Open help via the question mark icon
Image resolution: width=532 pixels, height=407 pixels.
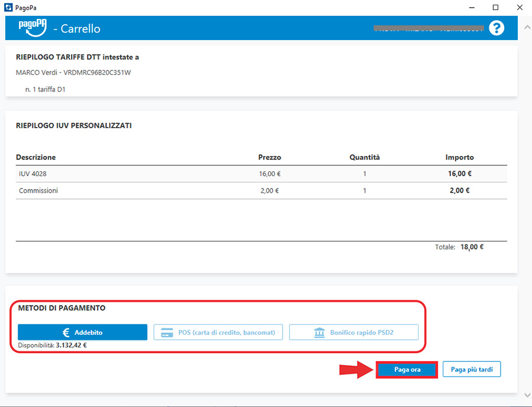[x=497, y=28]
